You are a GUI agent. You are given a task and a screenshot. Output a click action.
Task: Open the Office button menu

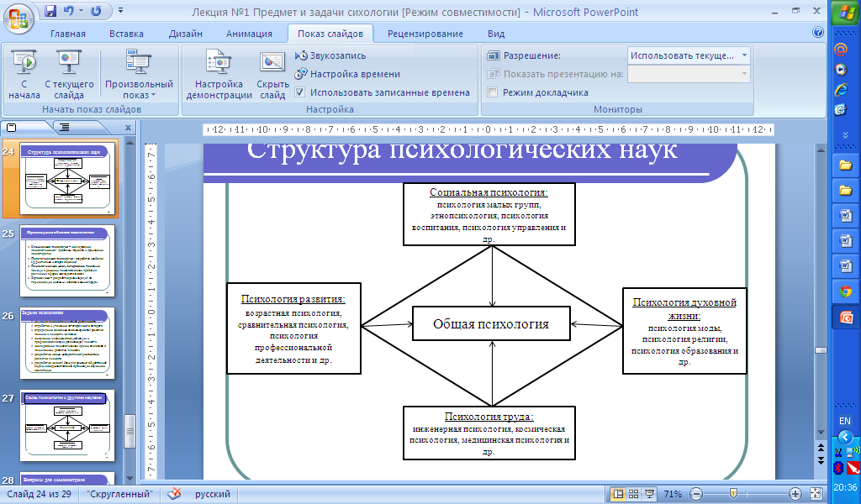pos(18,17)
